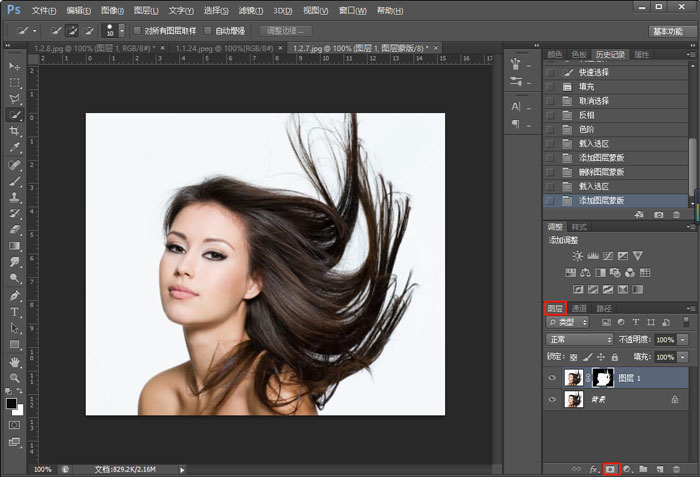The height and width of the screenshot is (477, 700).
Task: Open the 不透明度 opacity slider arrow
Action: pos(683,339)
